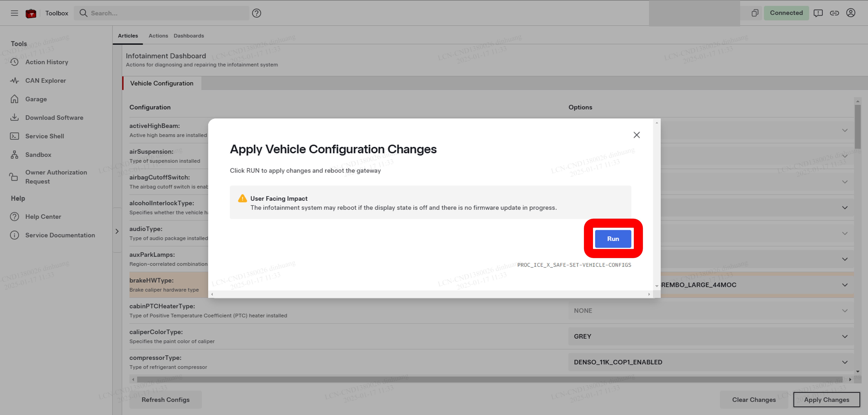Expand the collapsed side panel arrow

click(x=117, y=231)
